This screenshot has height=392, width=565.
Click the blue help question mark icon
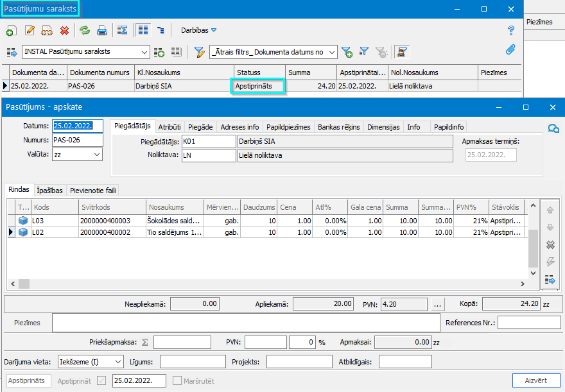(511, 30)
